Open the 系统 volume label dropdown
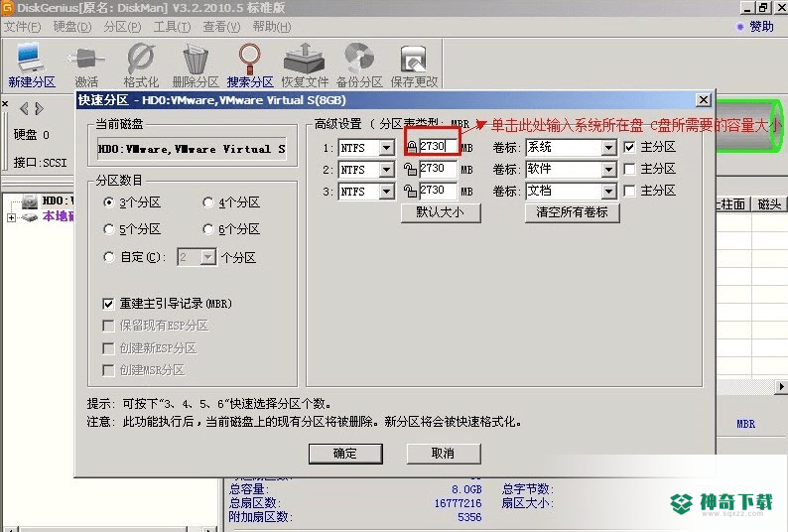The height and width of the screenshot is (532, 788). [x=608, y=147]
